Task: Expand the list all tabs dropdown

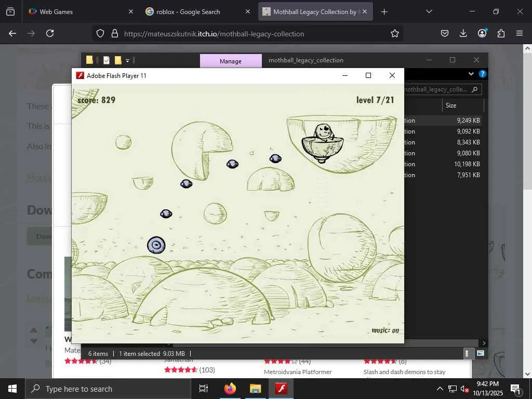Action: click(429, 11)
